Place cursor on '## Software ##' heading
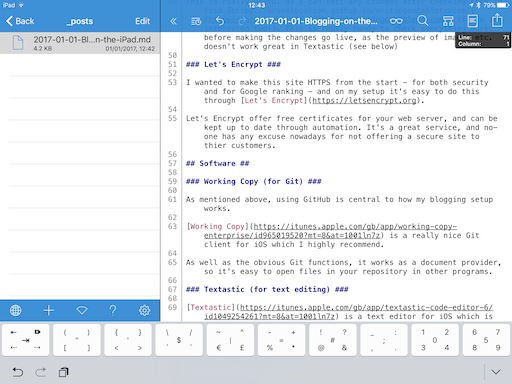Screen dimensions: 512x384 coord(217,163)
